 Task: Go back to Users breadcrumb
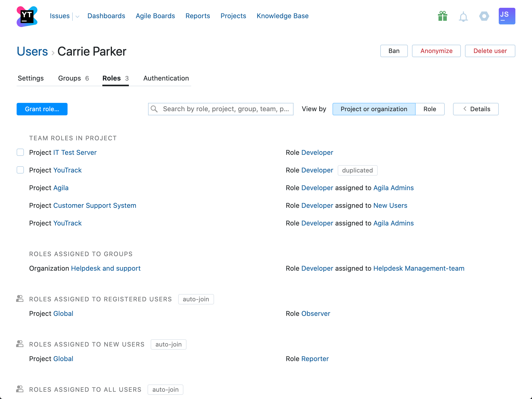[x=32, y=51]
